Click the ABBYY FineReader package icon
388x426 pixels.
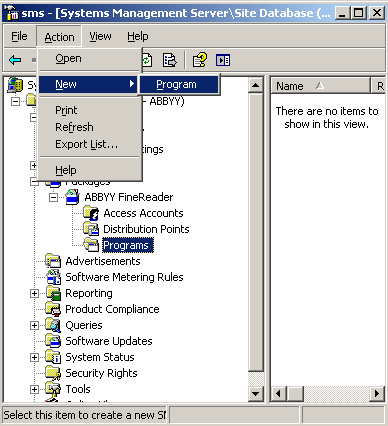coord(73,197)
